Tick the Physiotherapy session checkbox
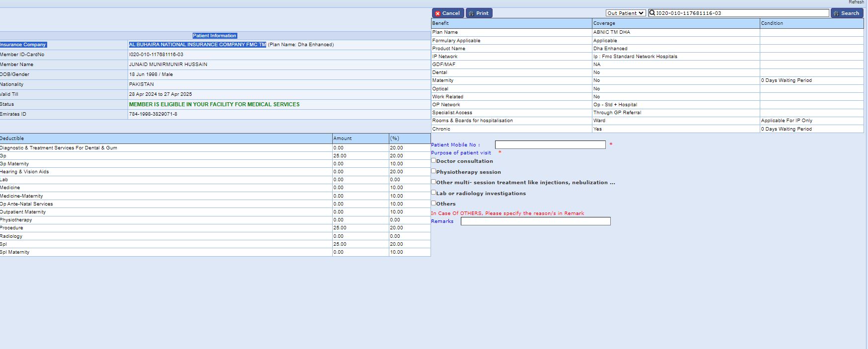868x349 pixels. (x=434, y=171)
